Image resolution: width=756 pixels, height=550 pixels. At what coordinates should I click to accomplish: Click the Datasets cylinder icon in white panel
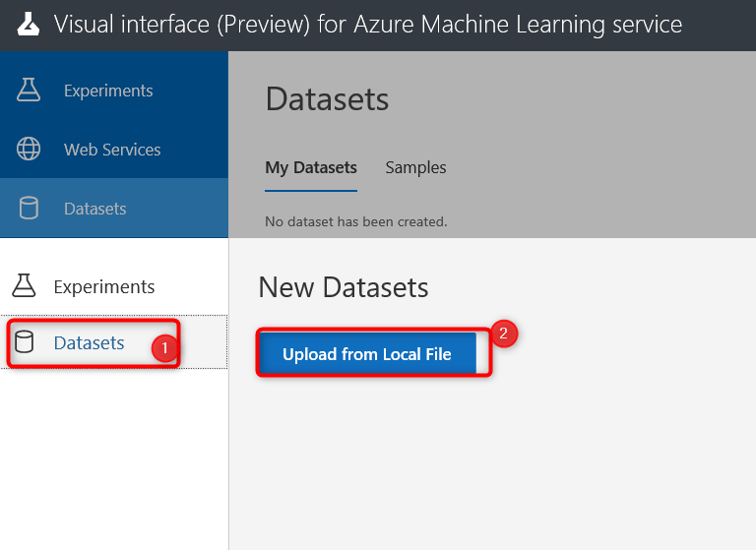tap(25, 343)
